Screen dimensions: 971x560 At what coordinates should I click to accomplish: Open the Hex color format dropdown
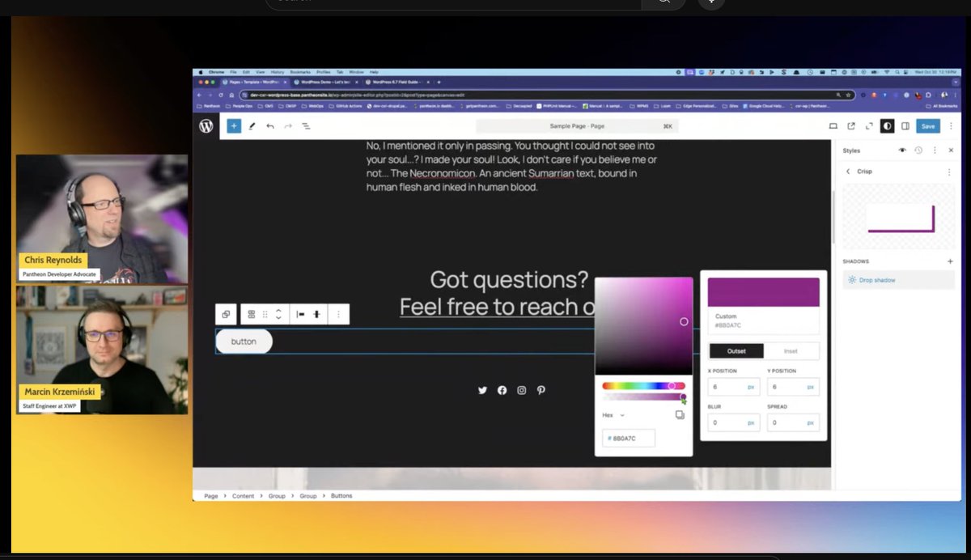[613, 415]
